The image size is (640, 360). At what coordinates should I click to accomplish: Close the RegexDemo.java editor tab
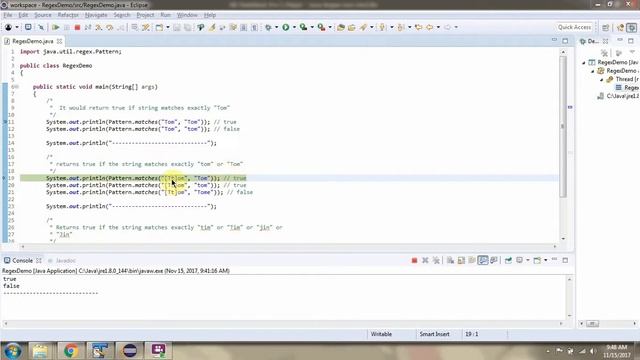pos(60,41)
